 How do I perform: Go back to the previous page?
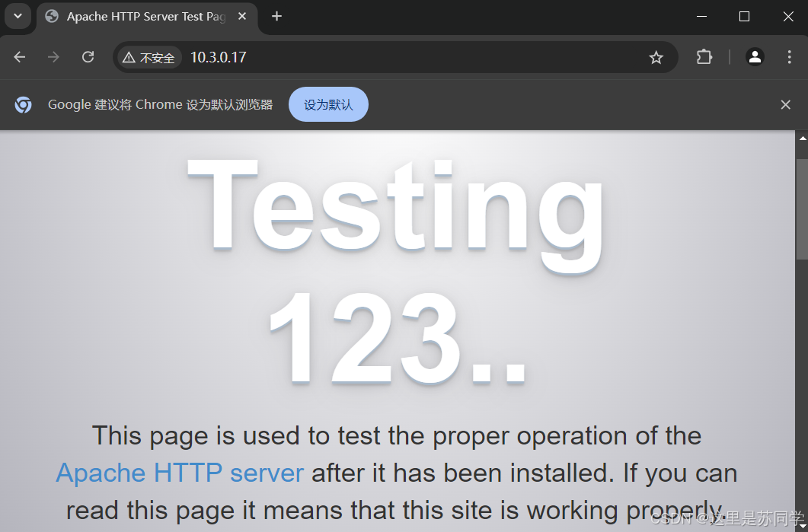[x=20, y=56]
